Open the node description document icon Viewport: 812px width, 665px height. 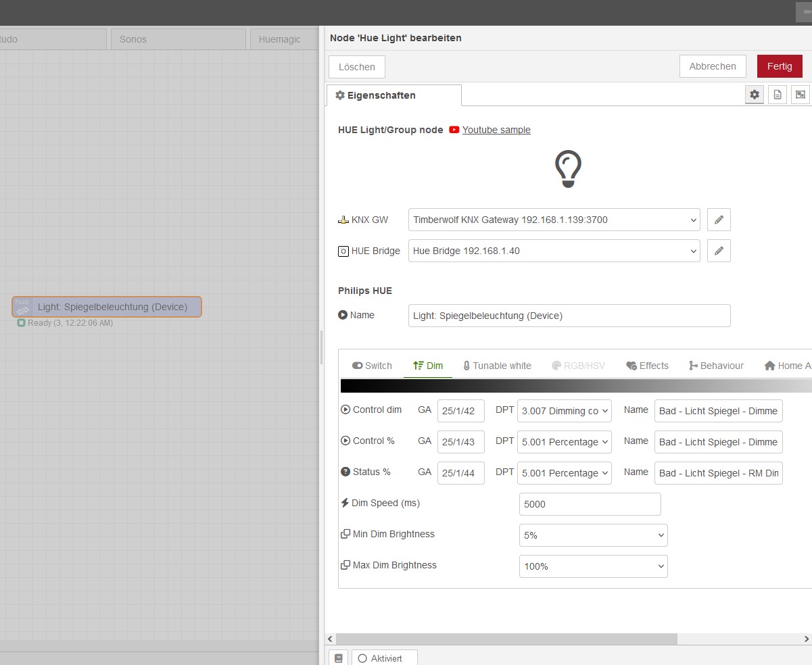778,95
